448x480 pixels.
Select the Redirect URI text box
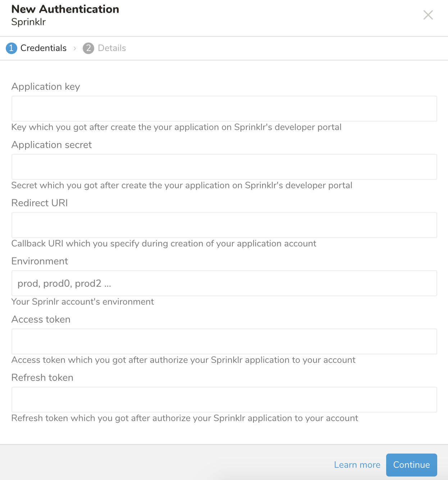(x=224, y=225)
